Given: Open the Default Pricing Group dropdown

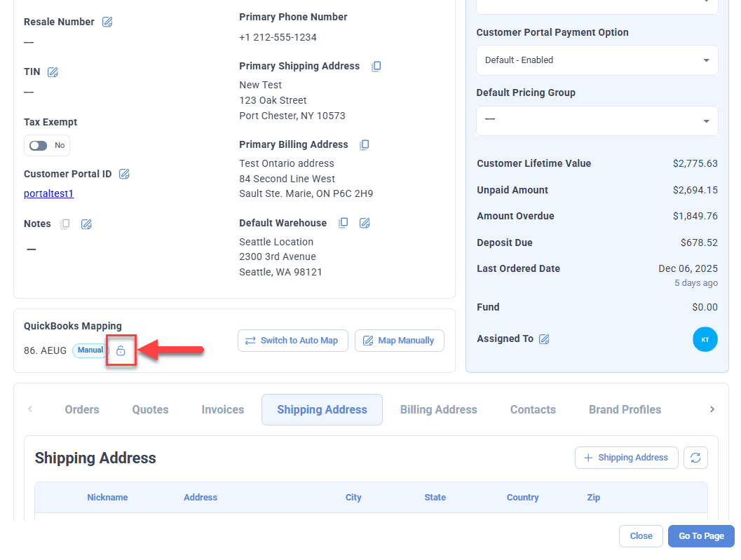Looking at the screenshot, I should click(x=597, y=121).
